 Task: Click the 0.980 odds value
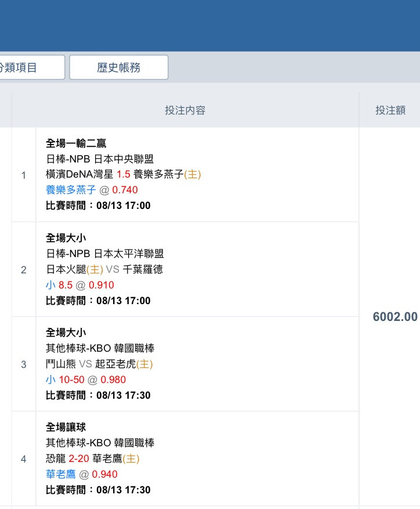coord(113,379)
